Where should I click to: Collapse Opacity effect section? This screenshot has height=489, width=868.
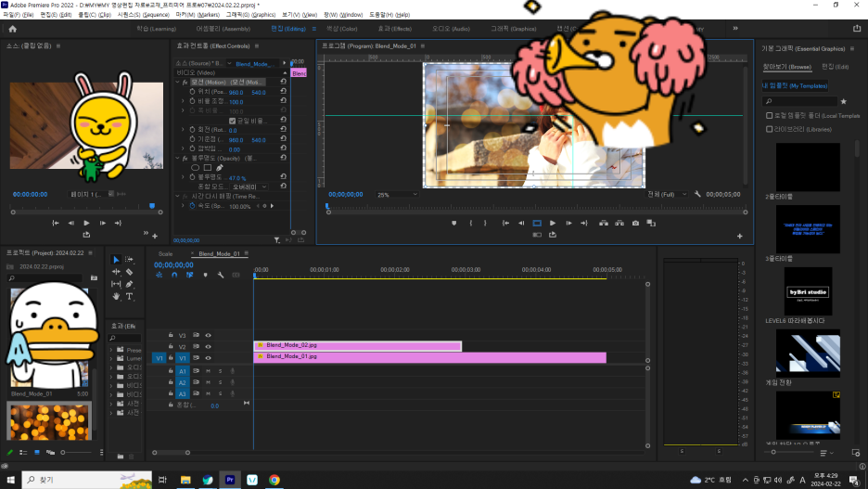tap(178, 159)
